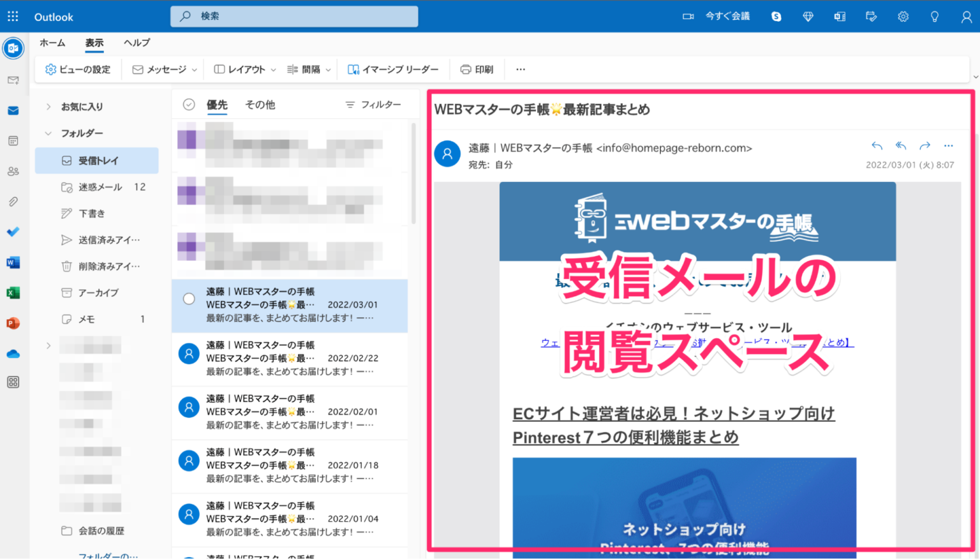Open the 迷惑メール junk folder
This screenshot has height=559, width=980.
pyautogui.click(x=97, y=187)
